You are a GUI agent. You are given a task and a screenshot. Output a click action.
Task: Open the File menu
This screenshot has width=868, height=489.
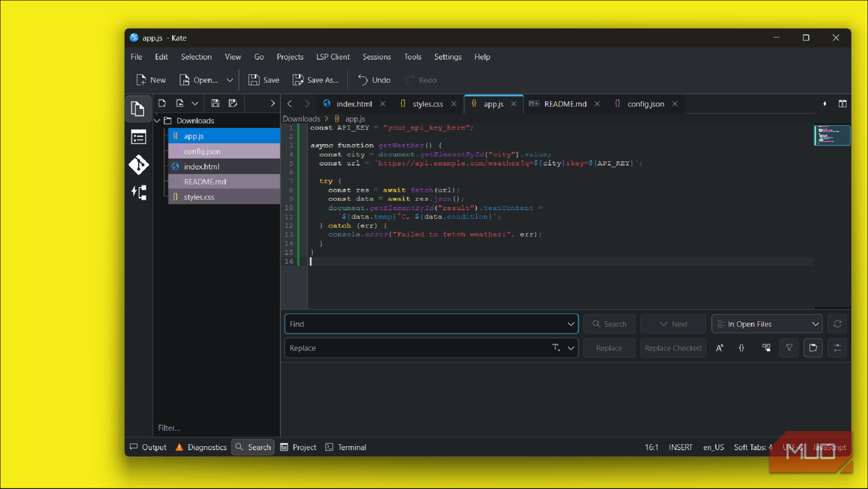(x=136, y=57)
